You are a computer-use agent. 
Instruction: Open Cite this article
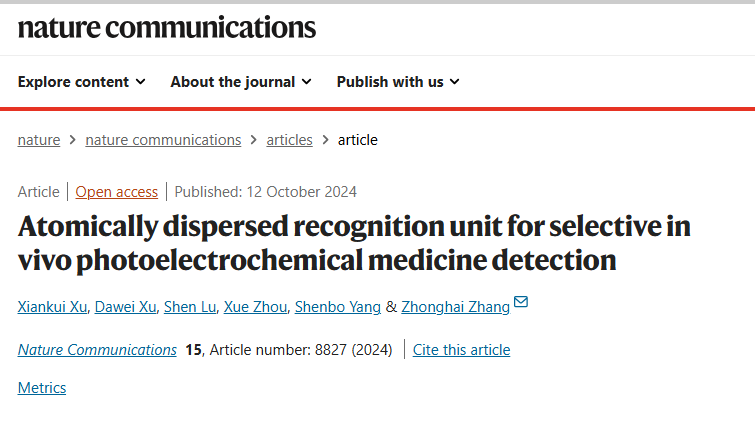click(x=461, y=350)
